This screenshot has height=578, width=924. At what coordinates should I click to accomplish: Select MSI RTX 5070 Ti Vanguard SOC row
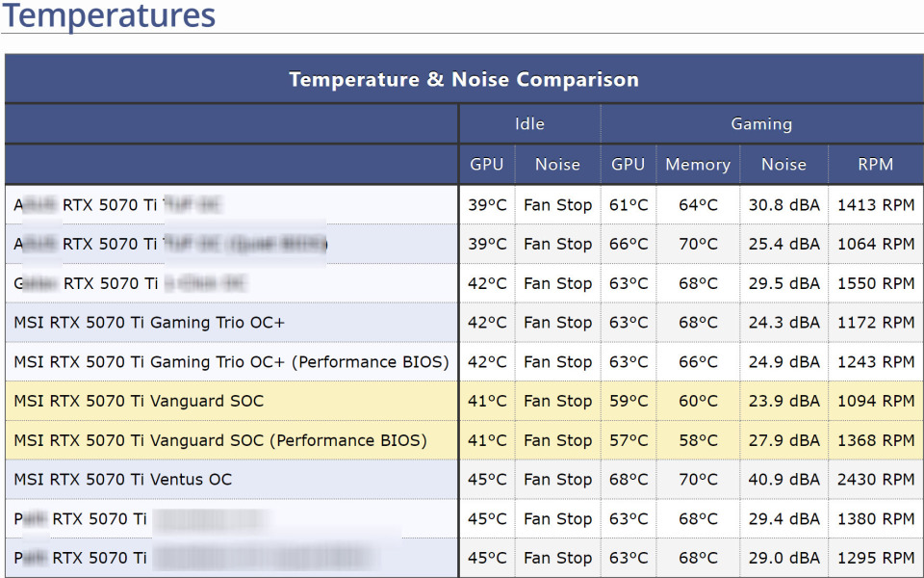click(139, 401)
